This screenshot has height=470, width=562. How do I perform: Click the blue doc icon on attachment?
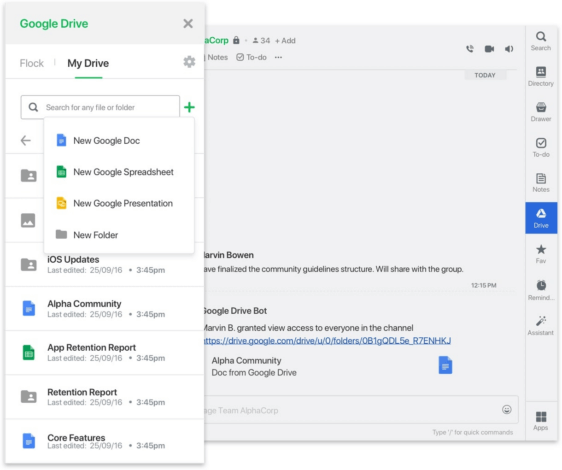coord(445,365)
